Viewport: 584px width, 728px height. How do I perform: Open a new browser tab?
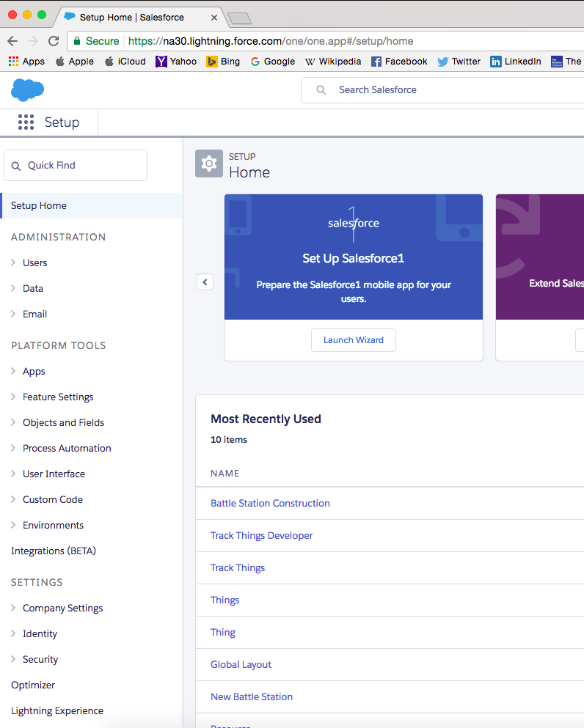[240, 18]
